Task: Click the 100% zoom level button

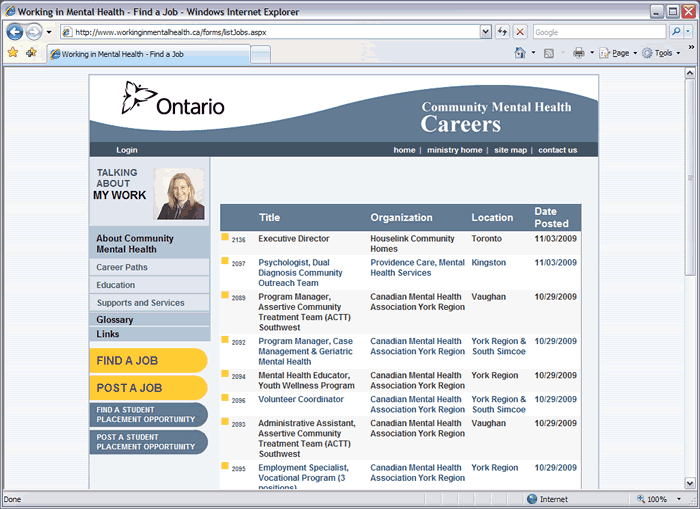Action: click(x=652, y=499)
